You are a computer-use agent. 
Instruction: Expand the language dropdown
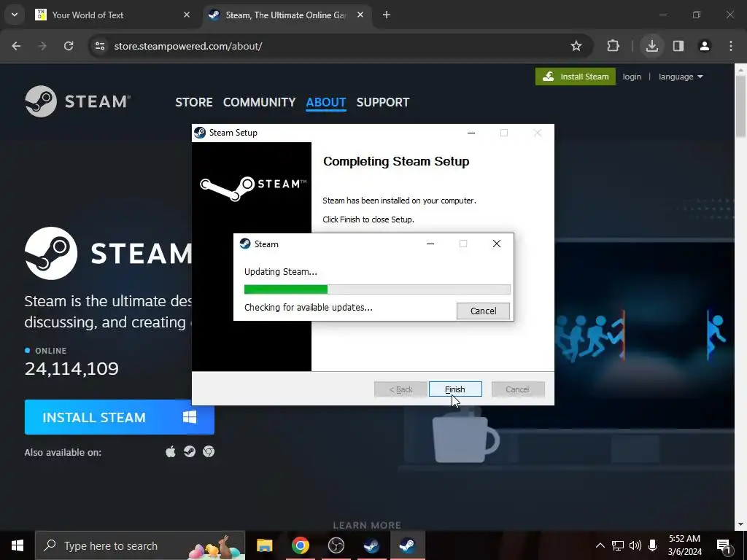(x=681, y=77)
